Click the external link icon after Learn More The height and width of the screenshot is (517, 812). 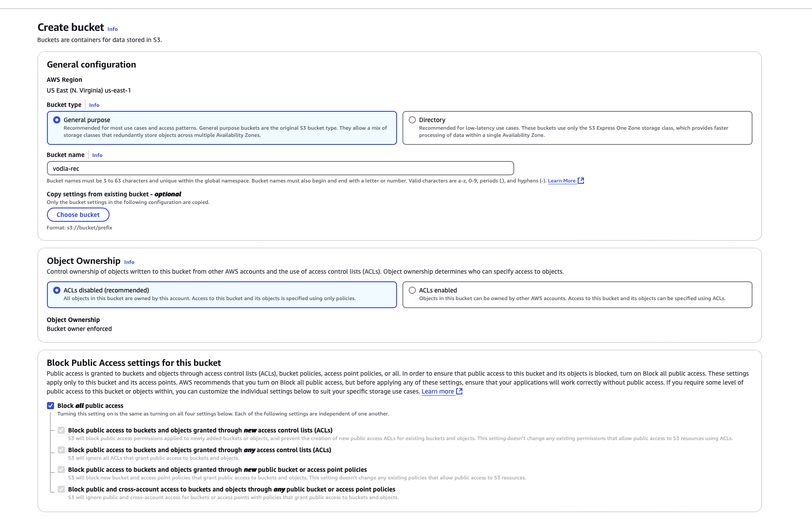click(581, 181)
